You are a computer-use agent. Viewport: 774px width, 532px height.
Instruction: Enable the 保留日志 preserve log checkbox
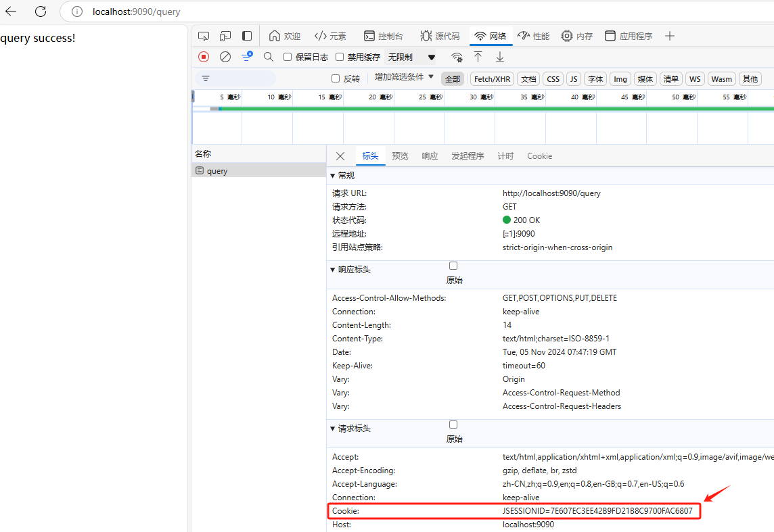[x=288, y=57]
